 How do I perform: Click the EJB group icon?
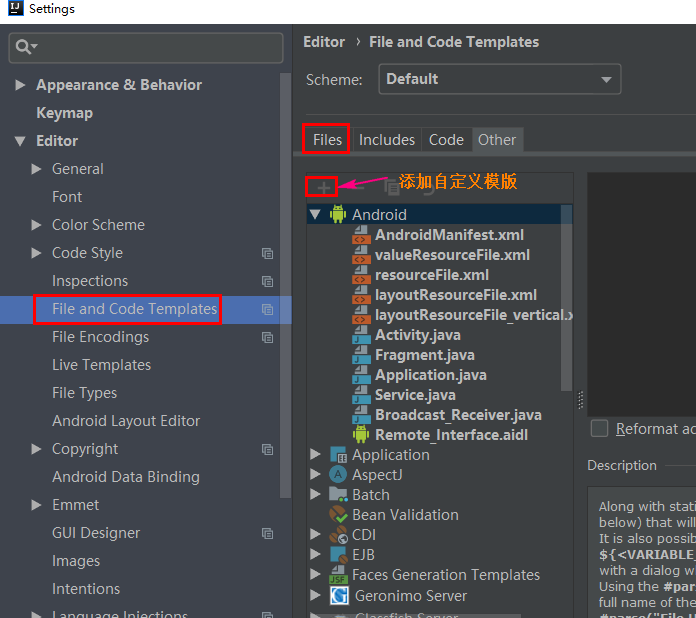coord(338,555)
